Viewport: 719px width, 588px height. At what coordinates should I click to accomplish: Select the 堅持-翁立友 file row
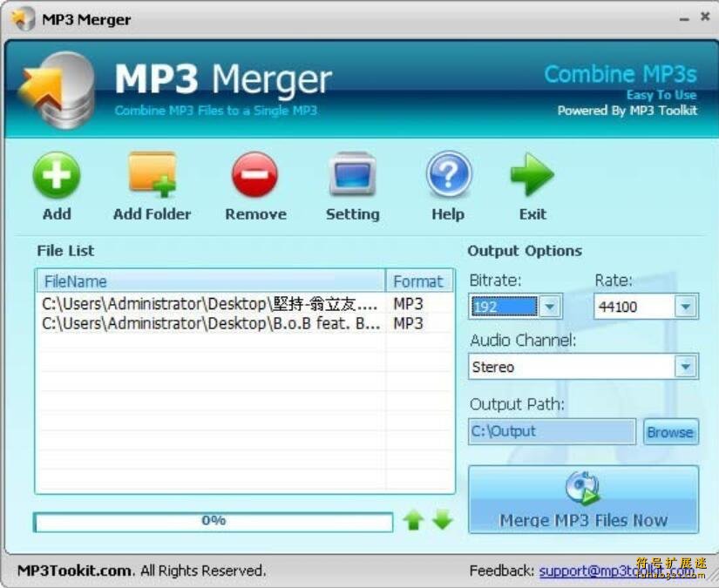245,304
